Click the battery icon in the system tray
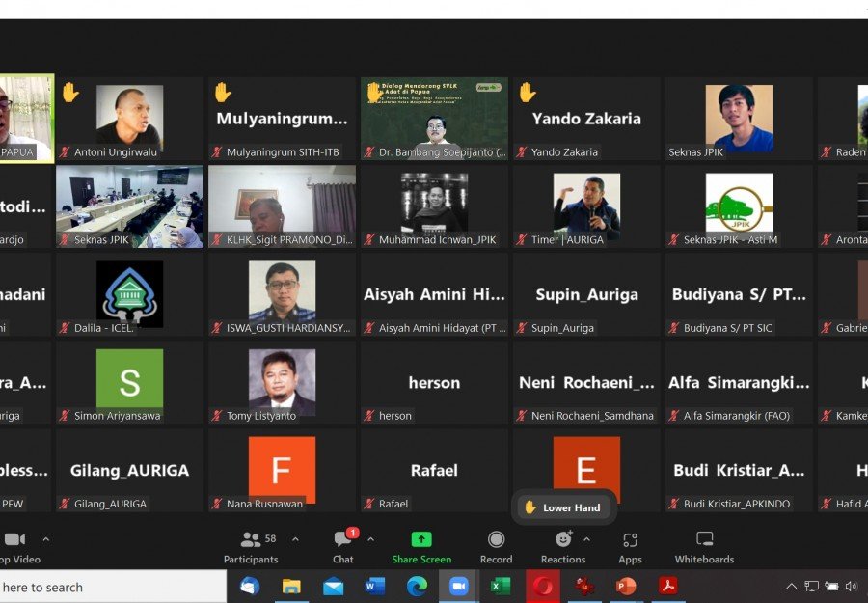The width and height of the screenshot is (868, 603). 831,586
